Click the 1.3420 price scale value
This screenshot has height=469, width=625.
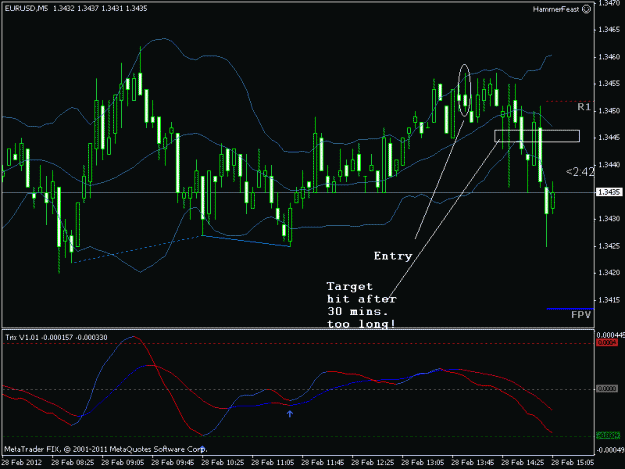tap(609, 273)
